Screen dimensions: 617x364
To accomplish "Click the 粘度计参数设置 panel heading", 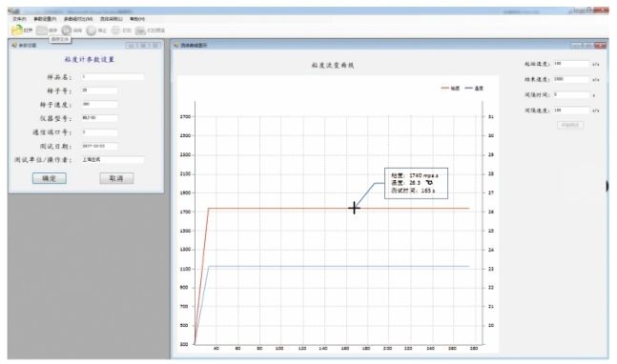I will point(90,59).
